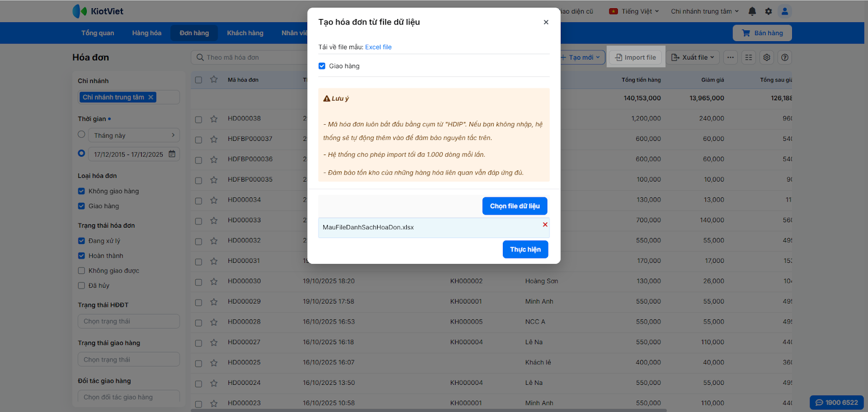Image resolution: width=868 pixels, height=412 pixels.
Task: Open the Tiếng Việt language dropdown
Action: (x=634, y=11)
